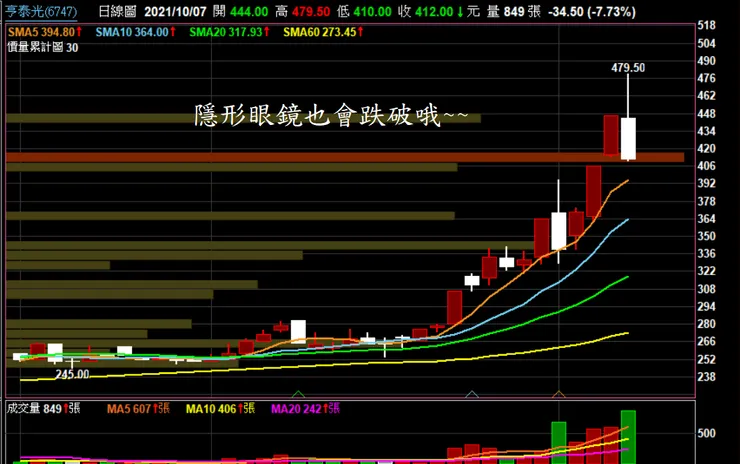
Task: Click the low price 410.00 value
Action: (372, 12)
